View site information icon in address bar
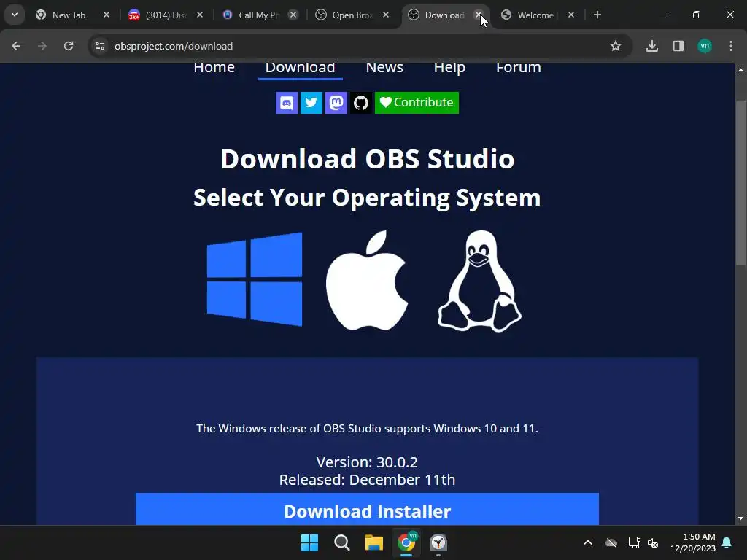The width and height of the screenshot is (747, 560). [100, 46]
